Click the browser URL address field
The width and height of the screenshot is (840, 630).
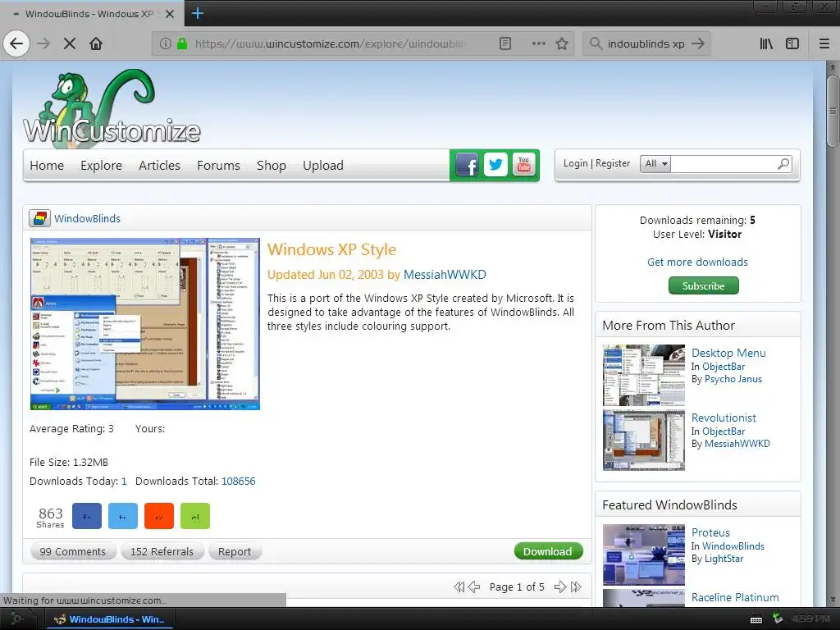click(330, 43)
